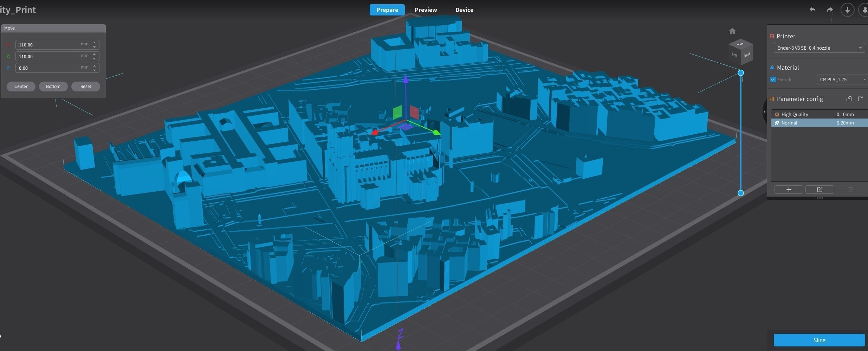Click the crown icon beside High Quality

pos(777,114)
